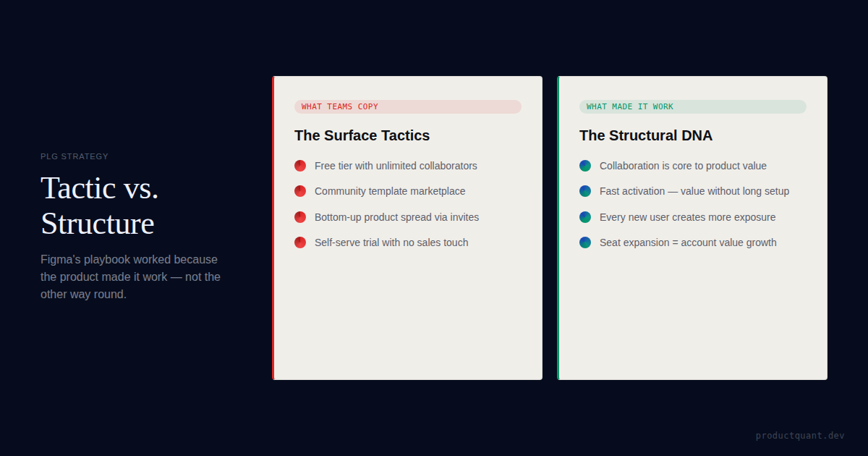Screen dimensions: 868x456
Task: Click Seat expansion = account value growth text
Action: 688,242
